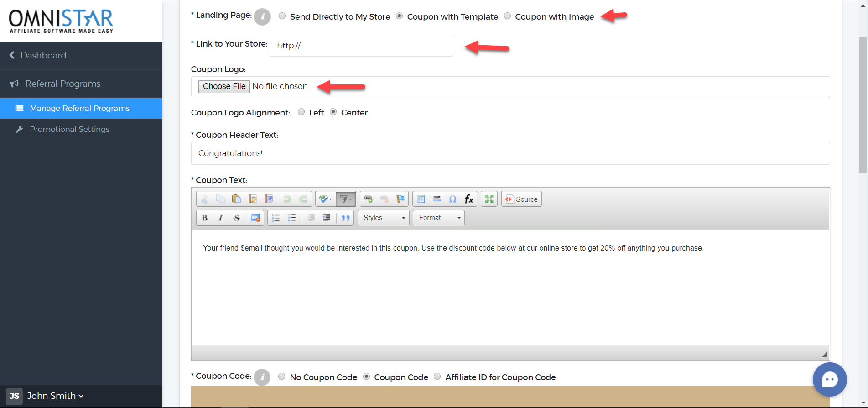Click Paste from Word icon
Screen dimensions: 868x408
click(x=269, y=199)
